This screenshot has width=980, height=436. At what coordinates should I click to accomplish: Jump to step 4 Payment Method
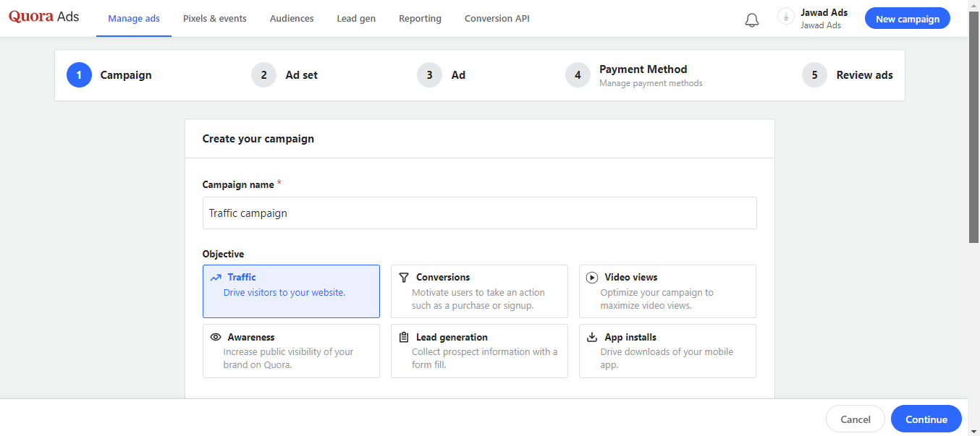click(x=643, y=75)
